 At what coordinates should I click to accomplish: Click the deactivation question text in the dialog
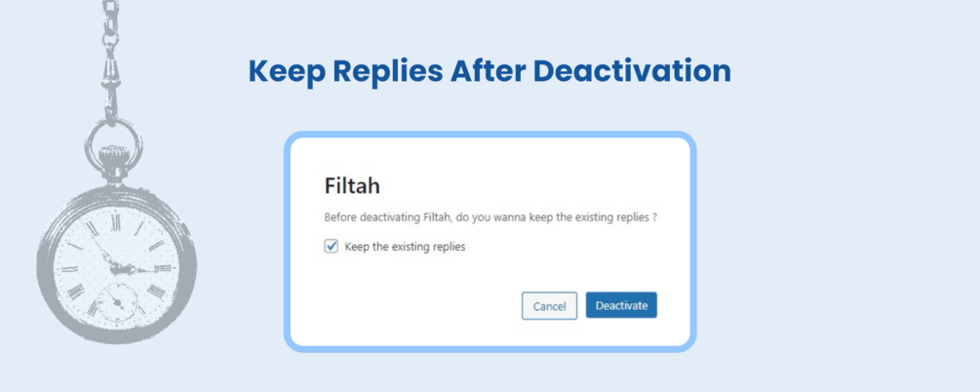point(488,217)
